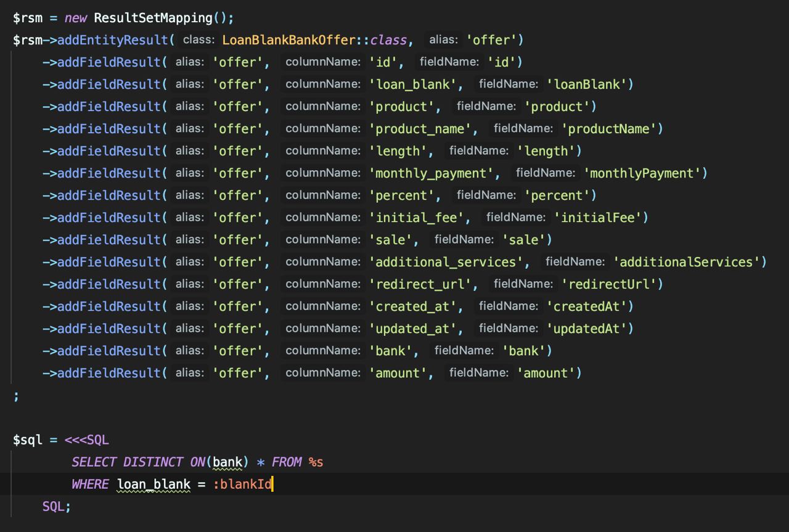Click the FROM keyword in SQL
The width and height of the screenshot is (789, 532).
tap(287, 462)
